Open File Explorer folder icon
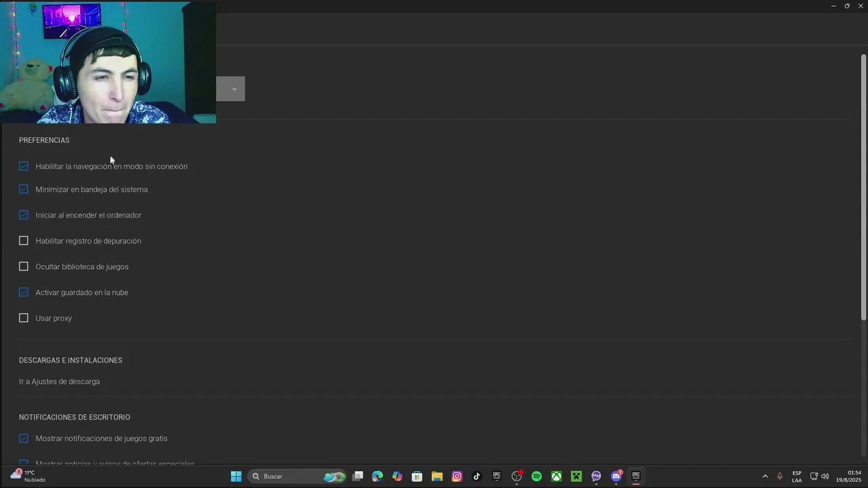 point(437,476)
